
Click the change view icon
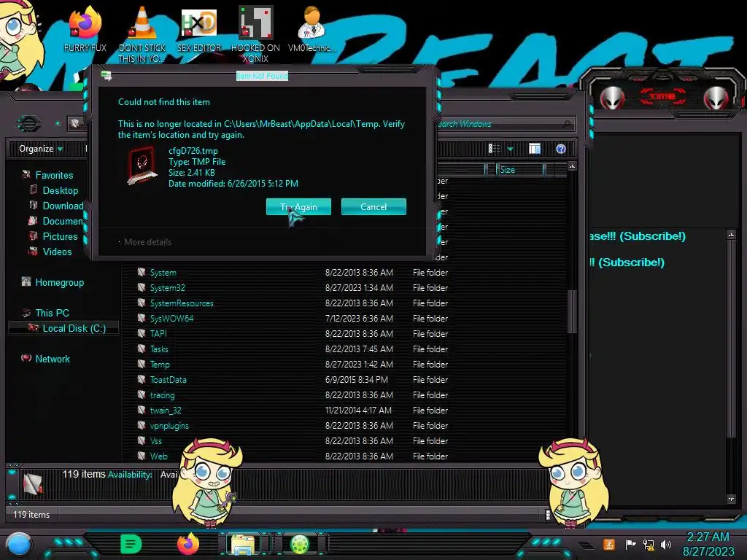point(494,149)
